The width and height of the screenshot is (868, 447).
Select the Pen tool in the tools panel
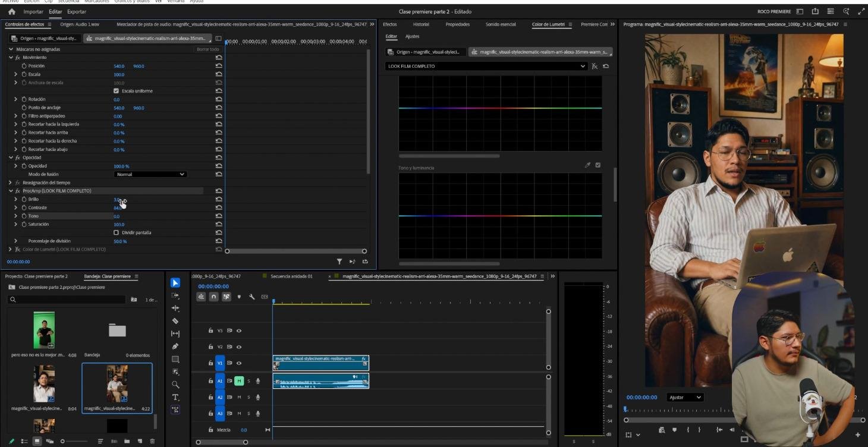point(175,347)
